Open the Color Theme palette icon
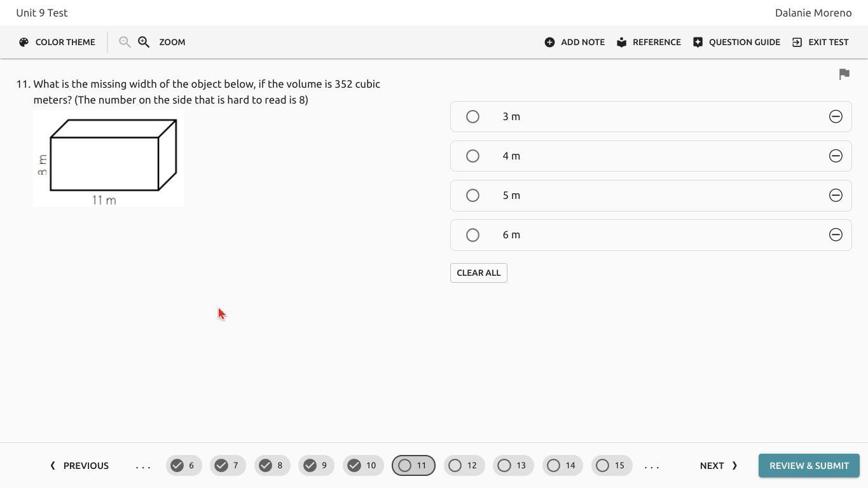The image size is (868, 488). [x=24, y=42]
